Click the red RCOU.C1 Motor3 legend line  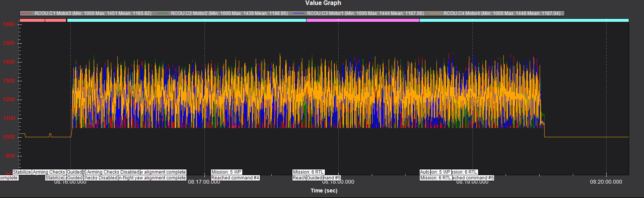26,13
